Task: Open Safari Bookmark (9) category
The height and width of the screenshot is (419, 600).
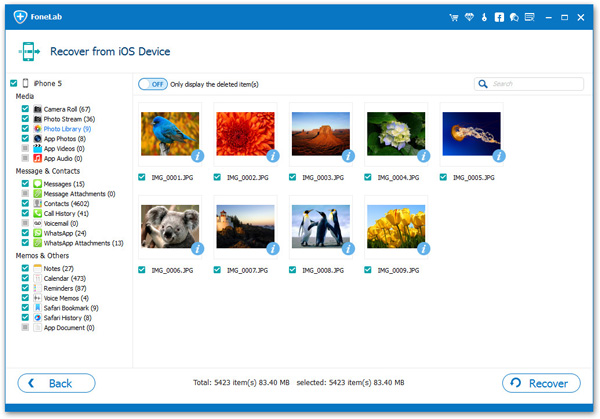Action: coord(71,308)
